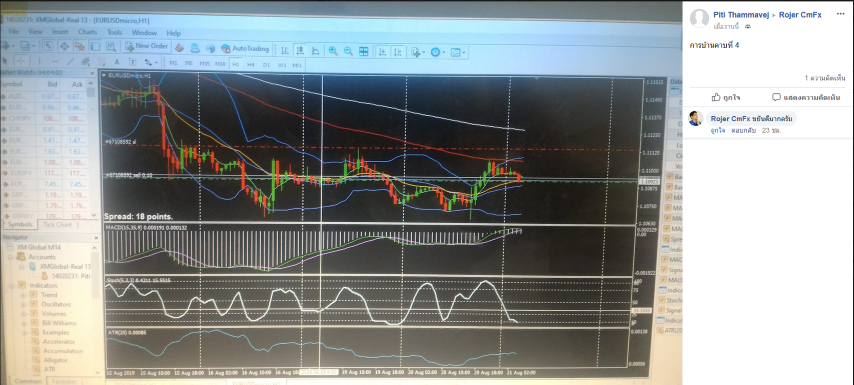Image resolution: width=854 pixels, height=385 pixels.
Task: Switch to the M15 timeframe
Action: [x=204, y=64]
